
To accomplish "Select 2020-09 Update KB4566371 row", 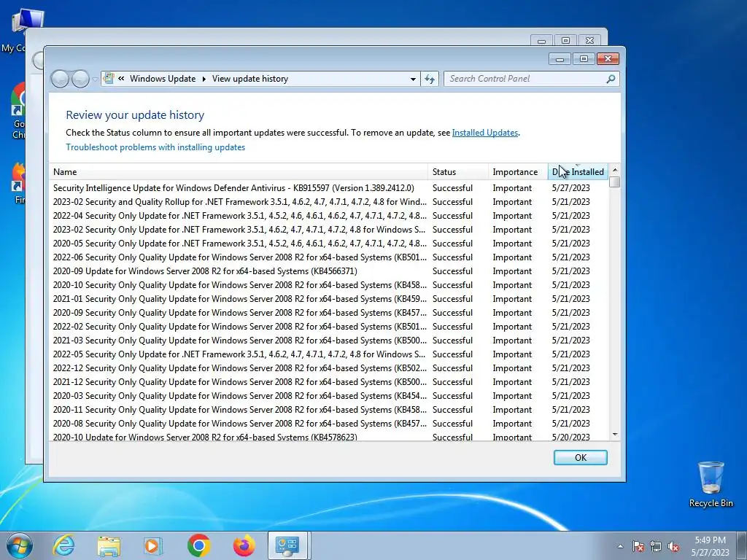I will point(329,271).
